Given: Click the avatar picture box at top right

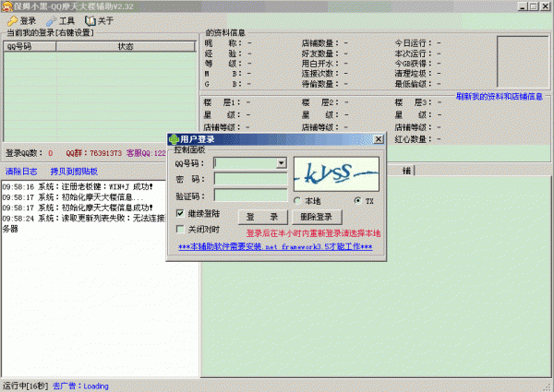Looking at the screenshot, I should point(523,62).
